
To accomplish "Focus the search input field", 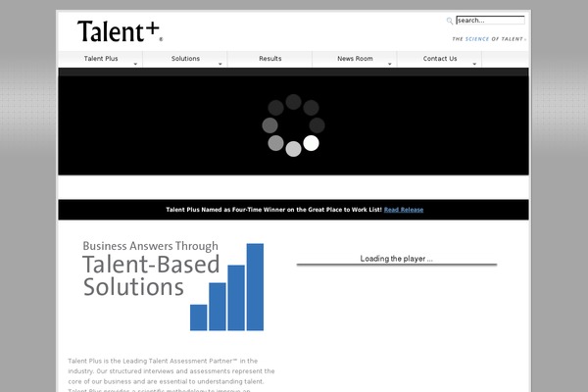I will coord(490,21).
